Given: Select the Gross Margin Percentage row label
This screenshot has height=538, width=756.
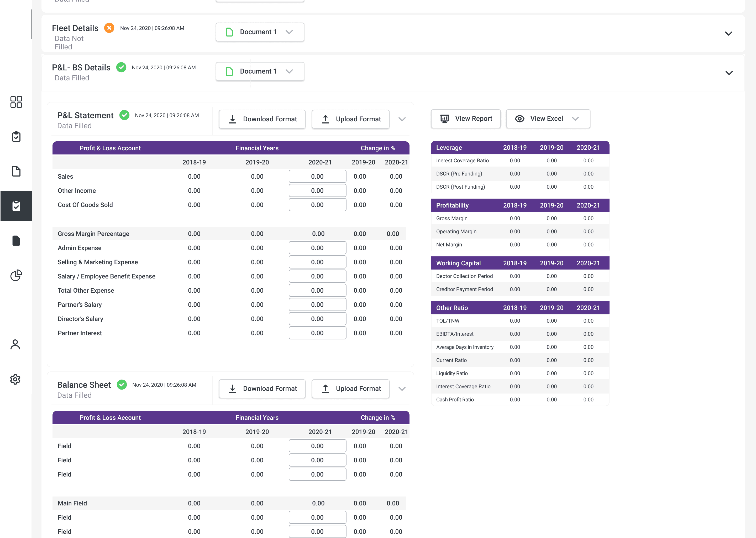Looking at the screenshot, I should tap(93, 234).
